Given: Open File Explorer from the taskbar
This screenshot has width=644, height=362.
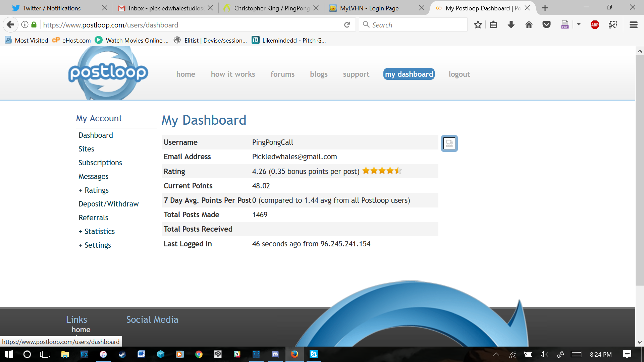Looking at the screenshot, I should [x=65, y=354].
